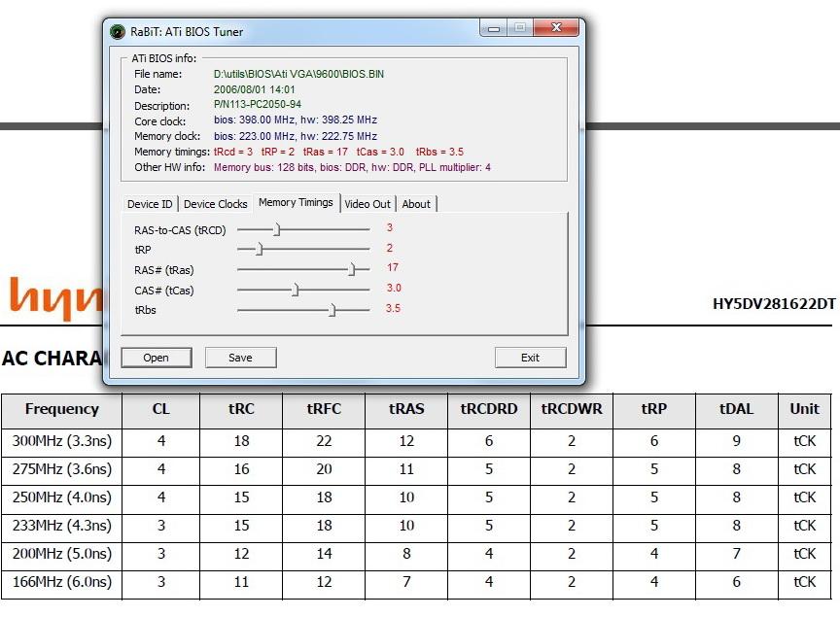The width and height of the screenshot is (840, 617).
Task: Click tRAS value 11 in 275MHz row
Action: click(406, 469)
